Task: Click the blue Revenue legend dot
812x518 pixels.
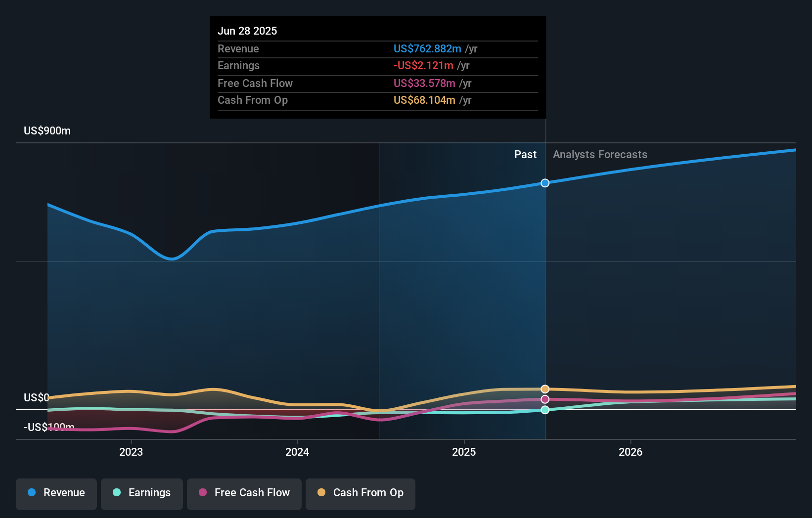Action: [32, 493]
